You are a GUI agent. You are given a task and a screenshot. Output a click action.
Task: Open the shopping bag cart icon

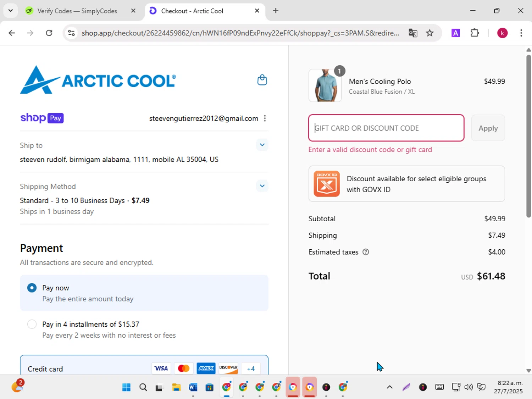[x=262, y=80]
